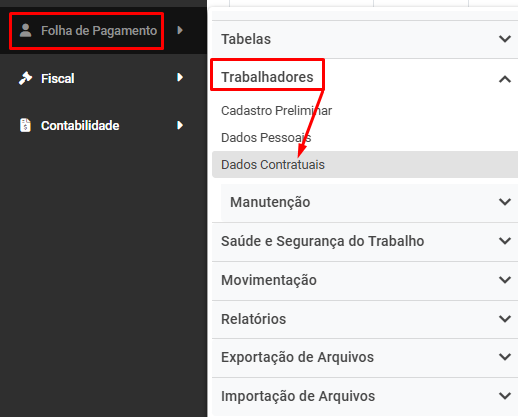Image resolution: width=518 pixels, height=417 pixels.
Task: Click the Folha de Pagamento person icon
Action: point(25,30)
